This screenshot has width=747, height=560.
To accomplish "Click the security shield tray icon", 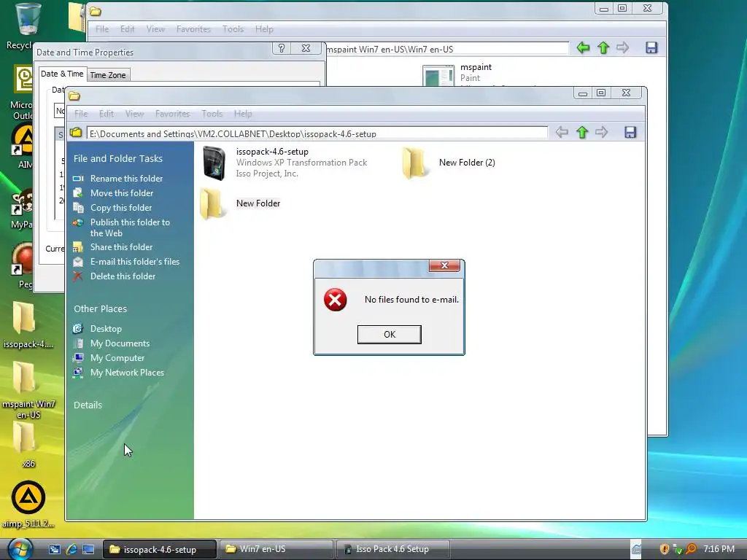I will 664,549.
